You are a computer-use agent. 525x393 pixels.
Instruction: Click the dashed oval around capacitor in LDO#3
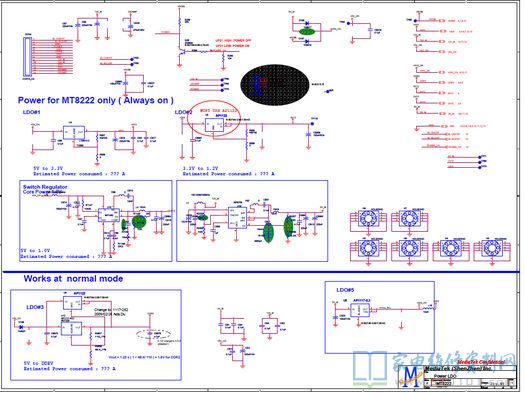pos(154,334)
